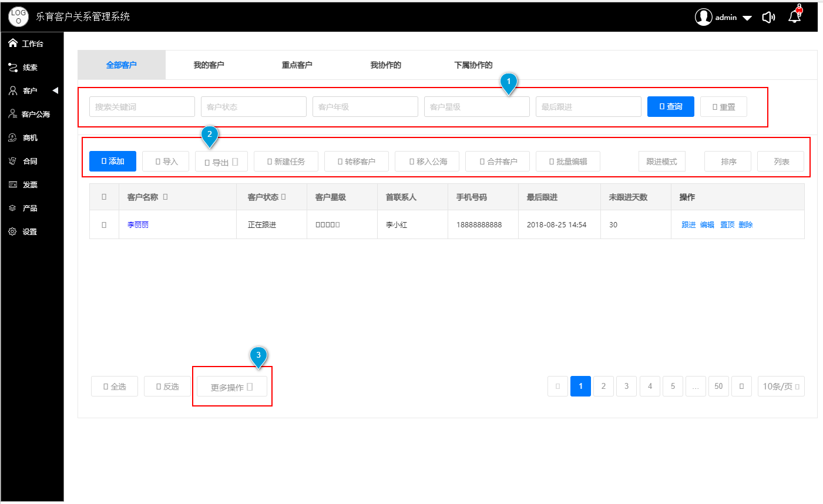
Task: Switch to the 重点客户 tab
Action: (x=297, y=65)
